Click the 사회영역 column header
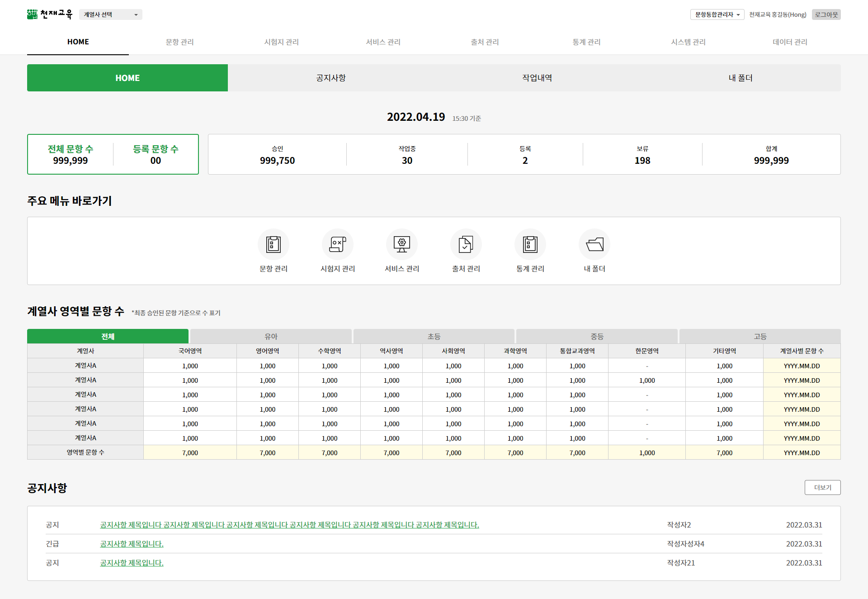The height and width of the screenshot is (599, 868). click(x=453, y=351)
